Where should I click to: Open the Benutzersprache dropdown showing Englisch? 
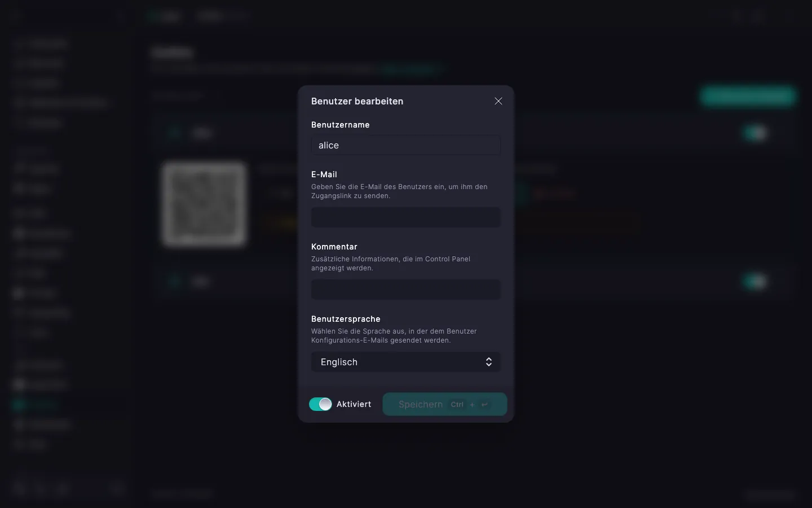tap(406, 362)
